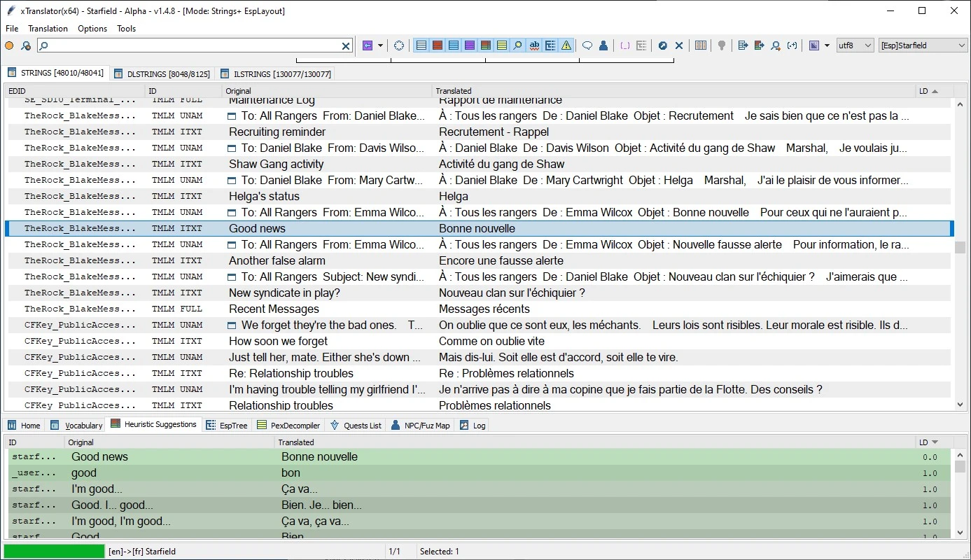Open the NPC/Fuz Map tab

(421, 425)
